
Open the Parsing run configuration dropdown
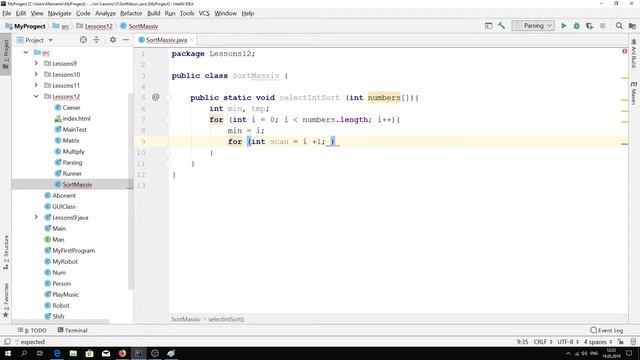533,26
